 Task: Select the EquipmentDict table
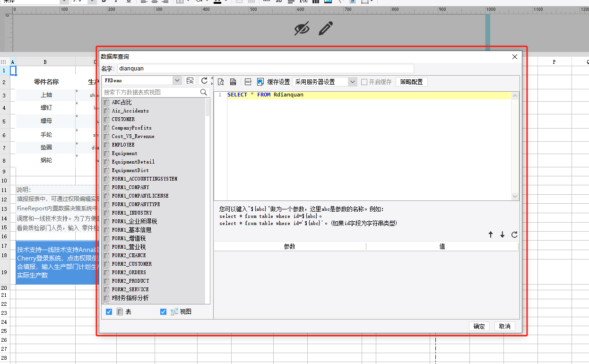click(130, 170)
